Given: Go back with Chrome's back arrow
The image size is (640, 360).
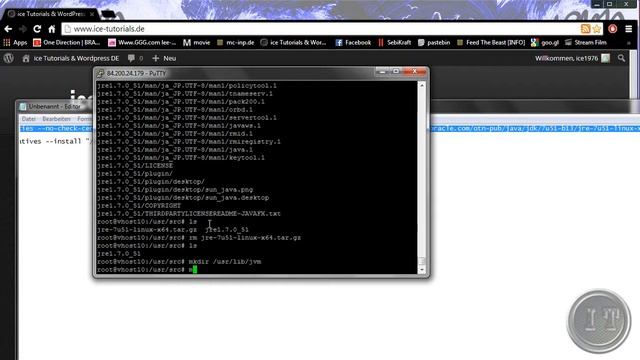Looking at the screenshot, I should click(x=8, y=29).
